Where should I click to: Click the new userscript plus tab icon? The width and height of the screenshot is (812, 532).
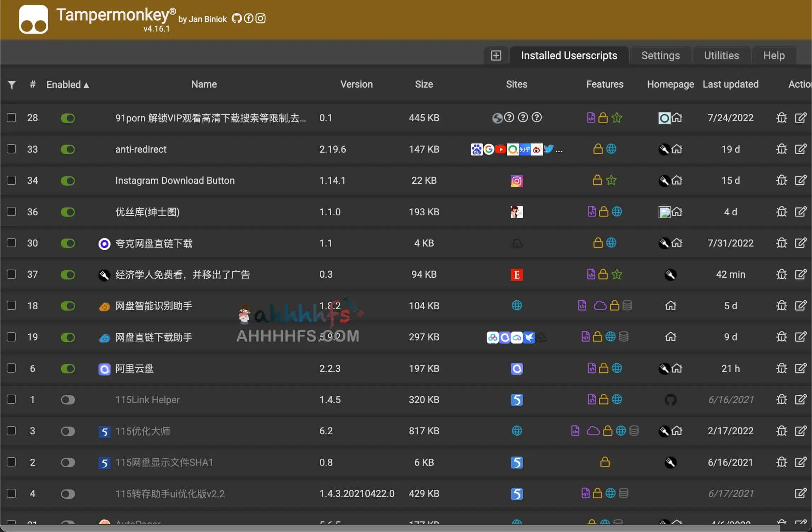[496, 56]
